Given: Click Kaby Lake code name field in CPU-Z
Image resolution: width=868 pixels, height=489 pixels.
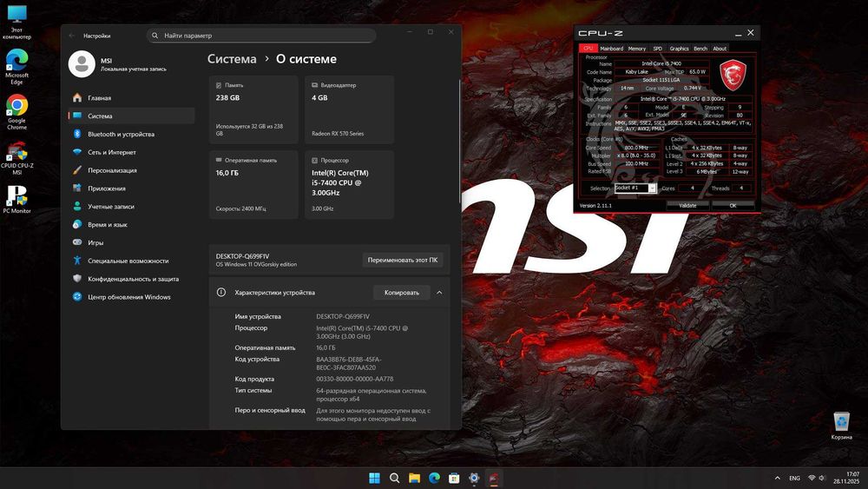Looking at the screenshot, I should point(636,72).
